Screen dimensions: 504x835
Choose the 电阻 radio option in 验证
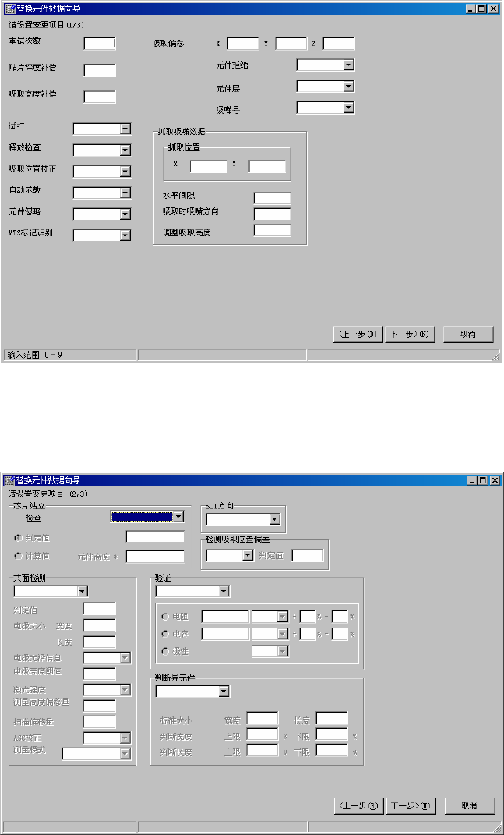tap(165, 617)
